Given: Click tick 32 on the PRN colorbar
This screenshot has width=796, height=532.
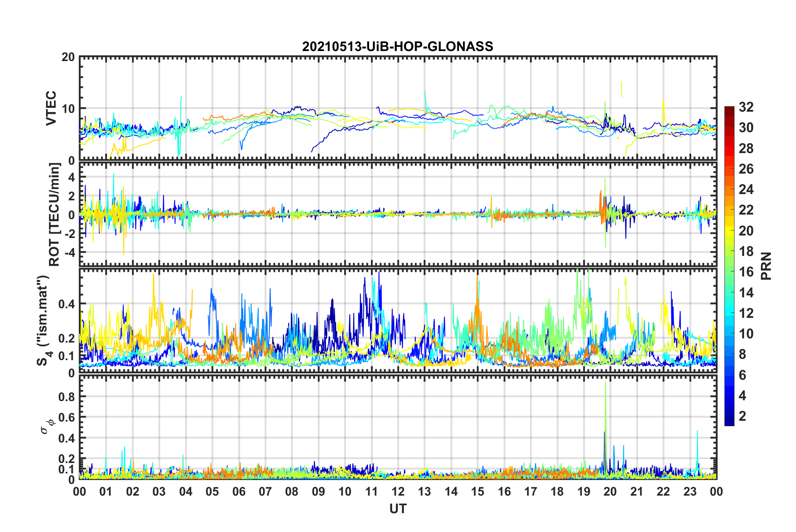Looking at the screenshot, I should pos(746,107).
